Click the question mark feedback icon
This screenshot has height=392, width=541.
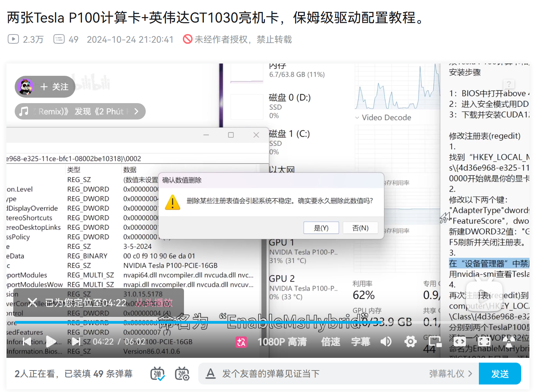coord(509,84)
